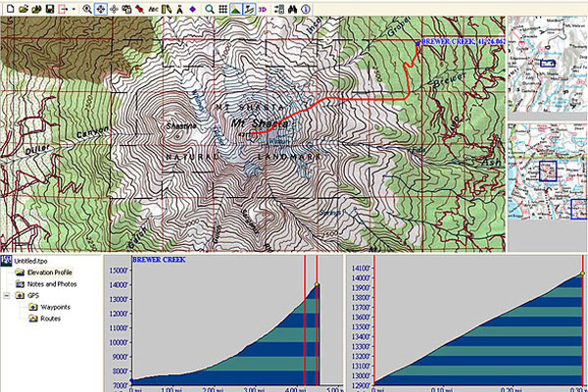Click left red selection line in left profile
The width and height of the screenshot is (588, 392).
[x=305, y=320]
